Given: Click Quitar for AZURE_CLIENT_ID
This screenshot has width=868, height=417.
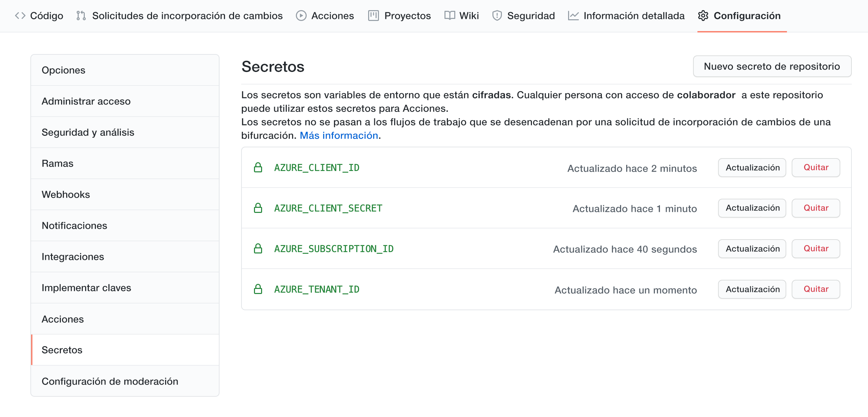Looking at the screenshot, I should [x=816, y=168].
